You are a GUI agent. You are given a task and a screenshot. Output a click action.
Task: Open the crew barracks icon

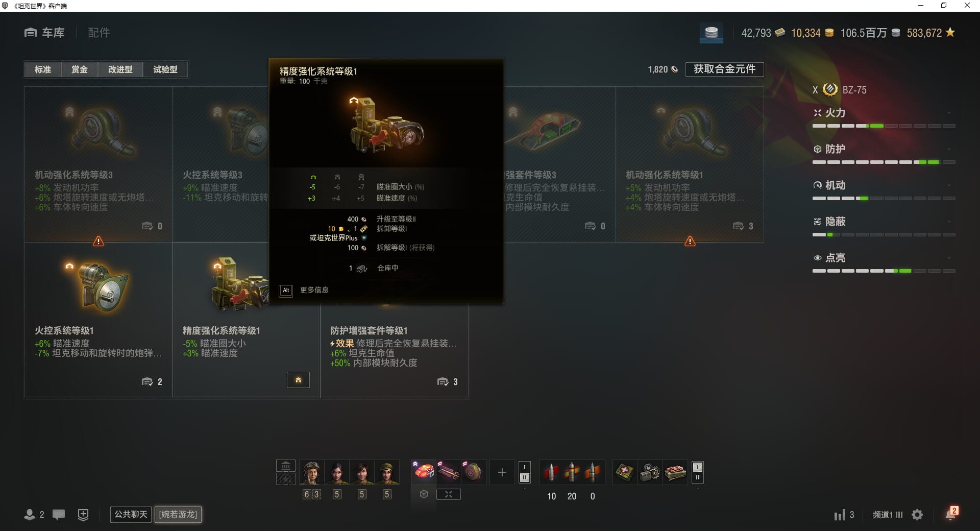pyautogui.click(x=286, y=466)
